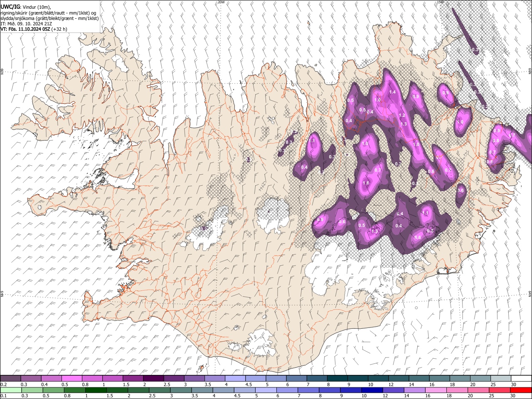Click the pale green rain swatch starting at 0.1
This screenshot has height=399, width=532.
(10, 390)
